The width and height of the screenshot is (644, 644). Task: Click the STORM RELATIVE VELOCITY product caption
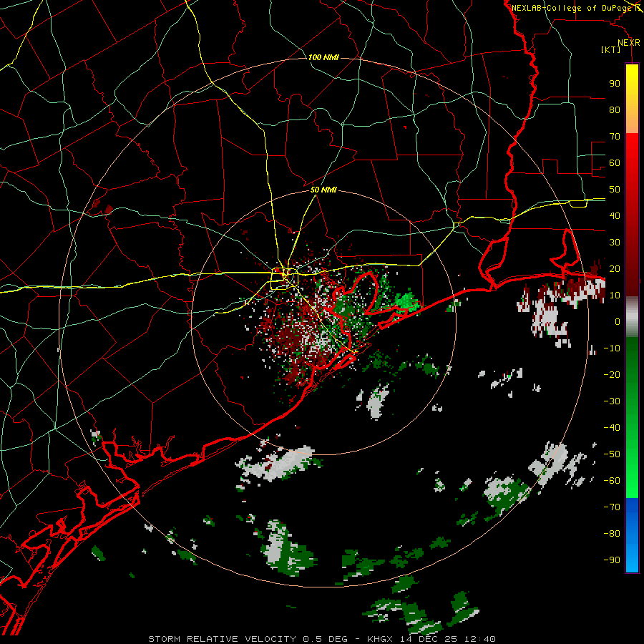(321, 639)
